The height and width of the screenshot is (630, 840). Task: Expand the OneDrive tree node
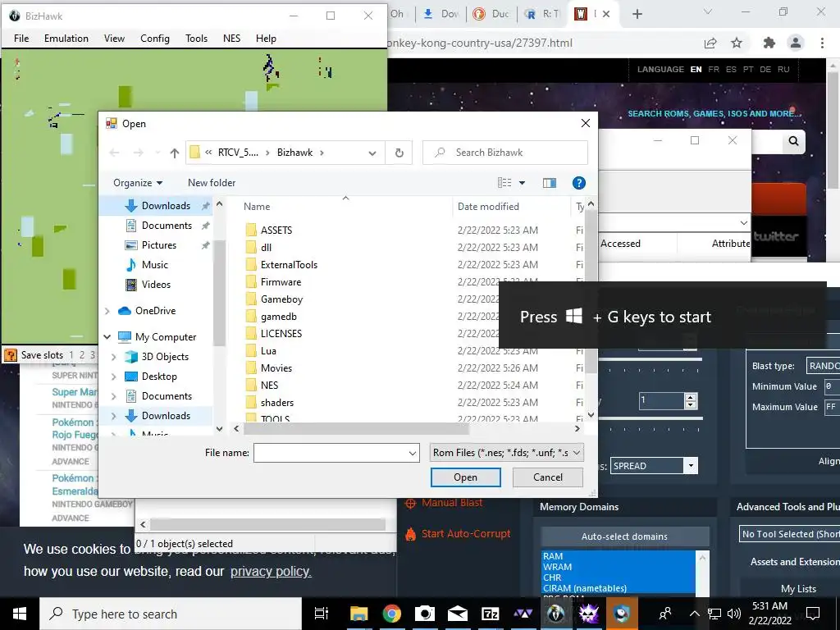(x=107, y=311)
